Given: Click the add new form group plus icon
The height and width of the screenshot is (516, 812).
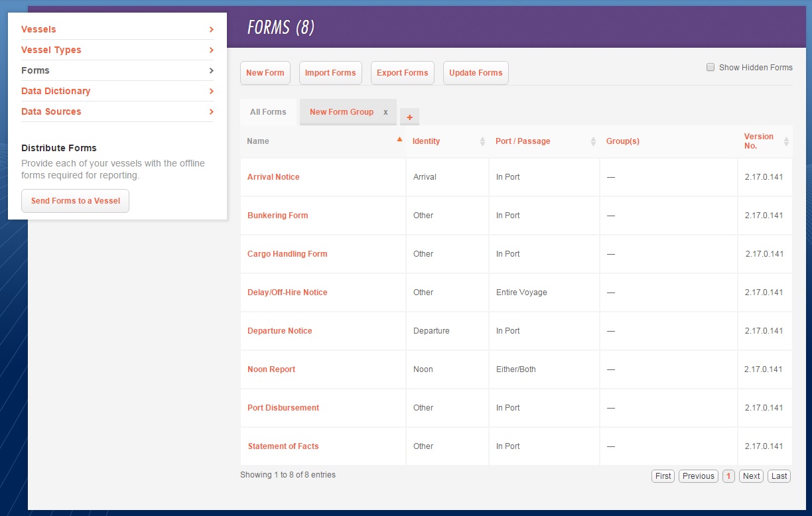Looking at the screenshot, I should click(x=409, y=116).
